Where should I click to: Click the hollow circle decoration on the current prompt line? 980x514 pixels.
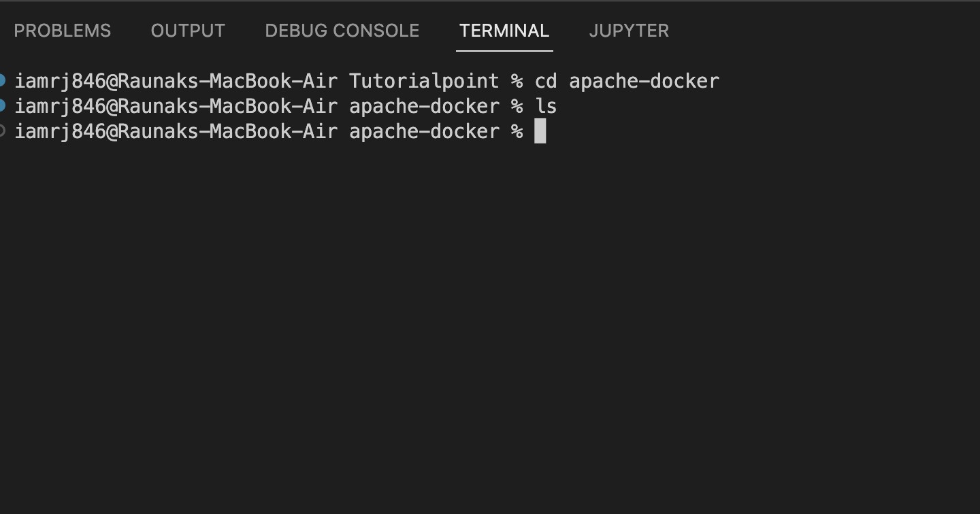pyautogui.click(x=2, y=131)
